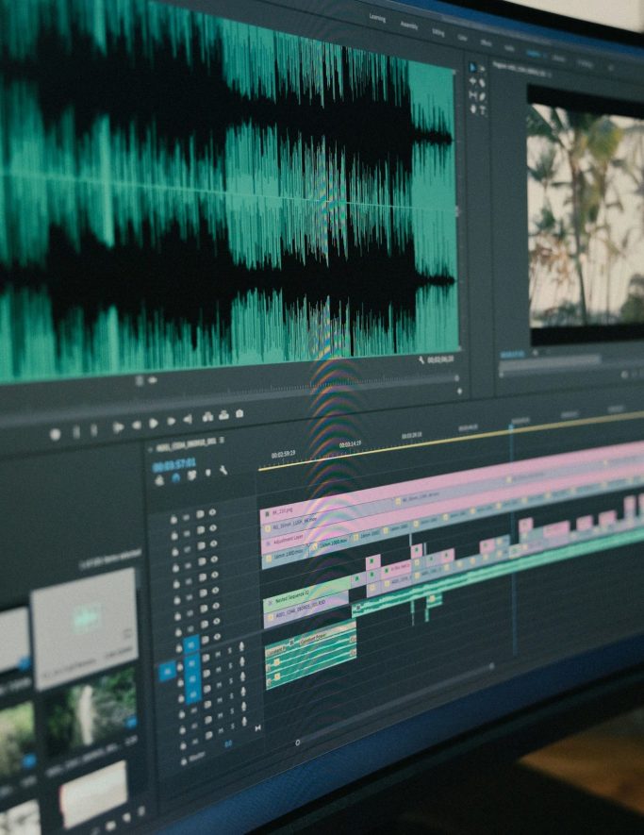Select the Hand tool
The height and width of the screenshot is (835, 644).
[x=473, y=109]
